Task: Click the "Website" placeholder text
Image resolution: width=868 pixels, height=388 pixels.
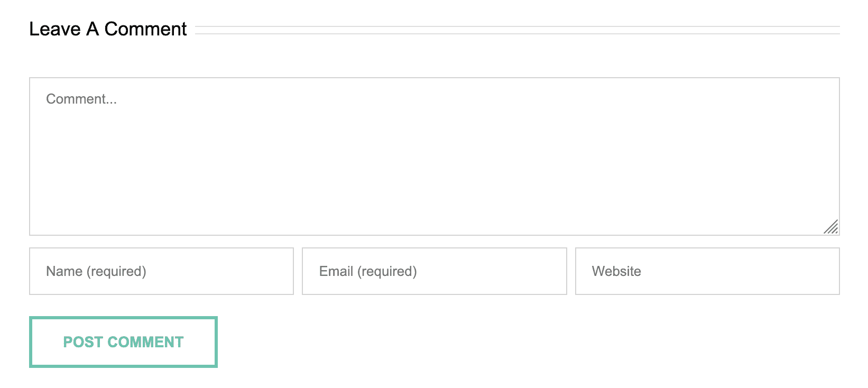Action: pyautogui.click(x=616, y=271)
